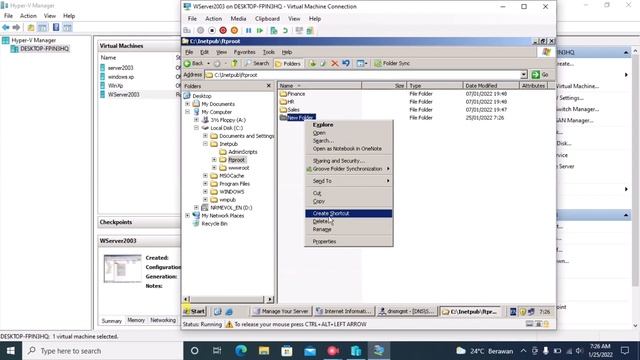This screenshot has height=360, width=640.
Task: Select Explore from the context menu
Action: 349,125
